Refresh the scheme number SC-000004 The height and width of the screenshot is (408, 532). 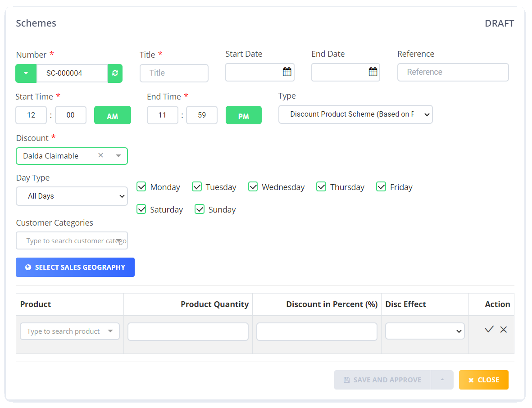click(115, 72)
